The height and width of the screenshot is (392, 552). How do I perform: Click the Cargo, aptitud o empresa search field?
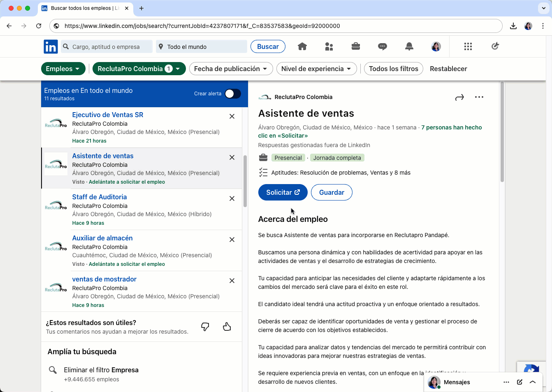pos(107,46)
